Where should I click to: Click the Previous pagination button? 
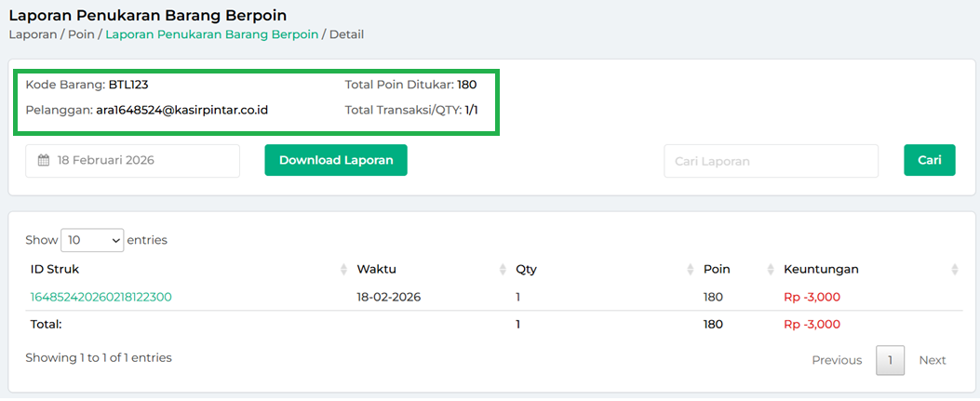pyautogui.click(x=837, y=360)
